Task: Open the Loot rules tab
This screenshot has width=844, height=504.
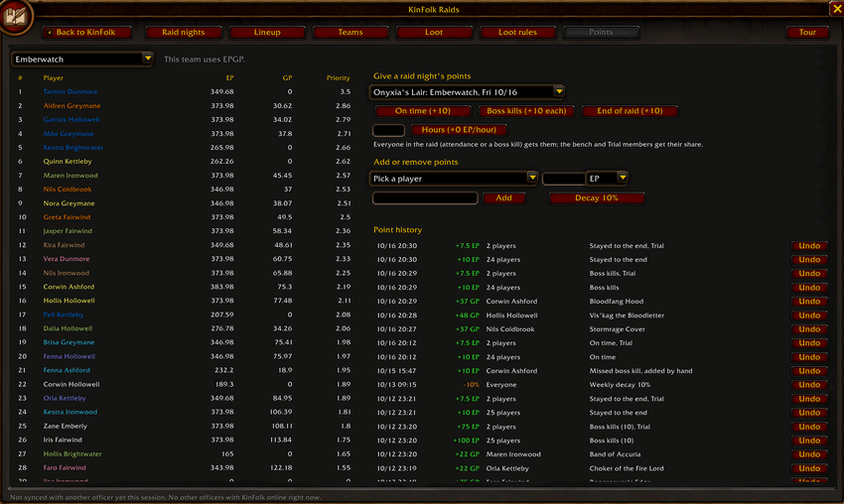Action: click(517, 33)
